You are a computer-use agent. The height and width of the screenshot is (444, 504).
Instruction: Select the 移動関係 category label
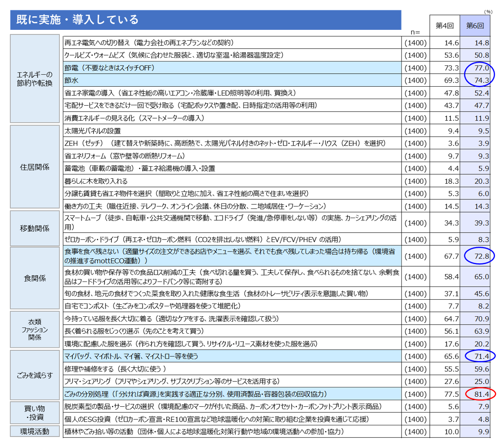(35, 228)
